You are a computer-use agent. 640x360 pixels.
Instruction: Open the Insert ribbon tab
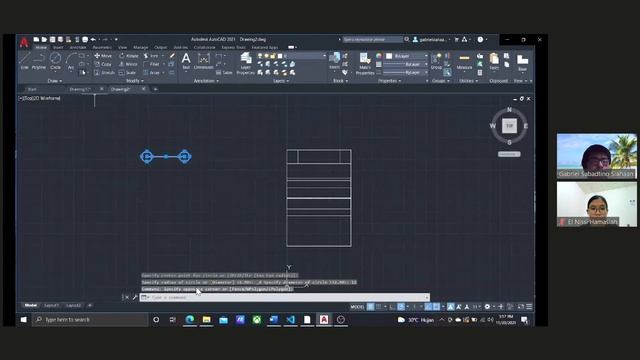[58, 47]
